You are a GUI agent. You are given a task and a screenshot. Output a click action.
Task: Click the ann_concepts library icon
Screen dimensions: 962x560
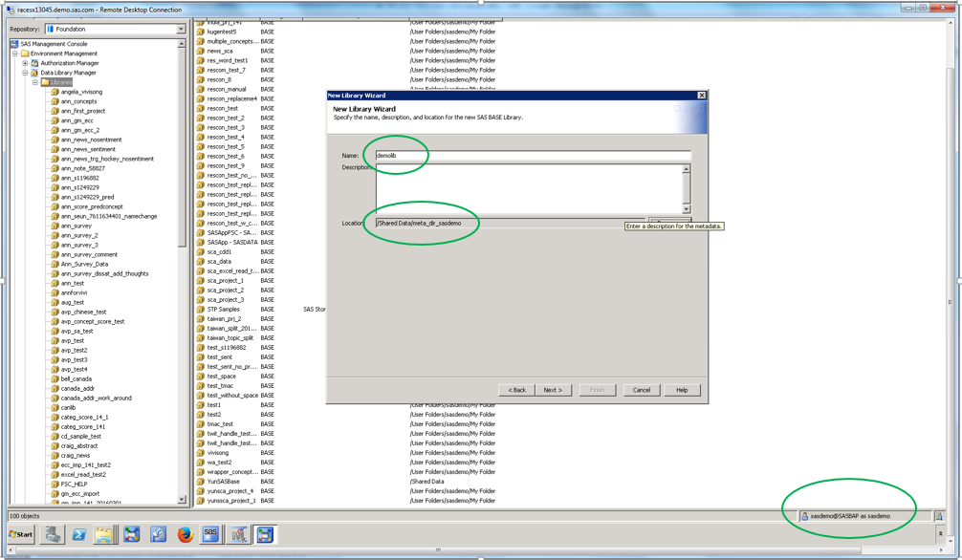(x=55, y=101)
